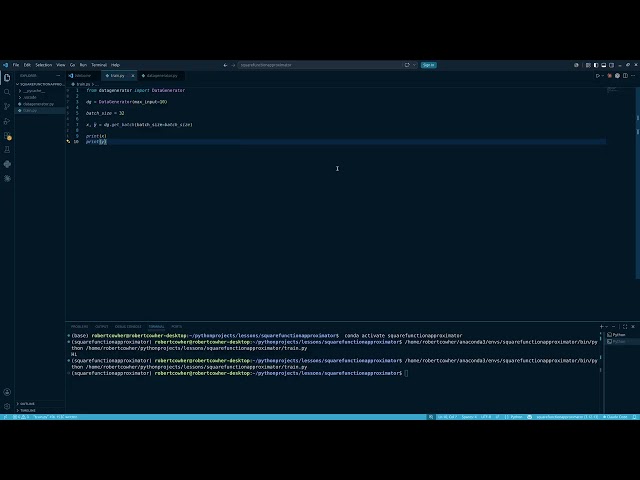
Task: Open the Accounts icon in activity bar
Action: (x=7, y=392)
